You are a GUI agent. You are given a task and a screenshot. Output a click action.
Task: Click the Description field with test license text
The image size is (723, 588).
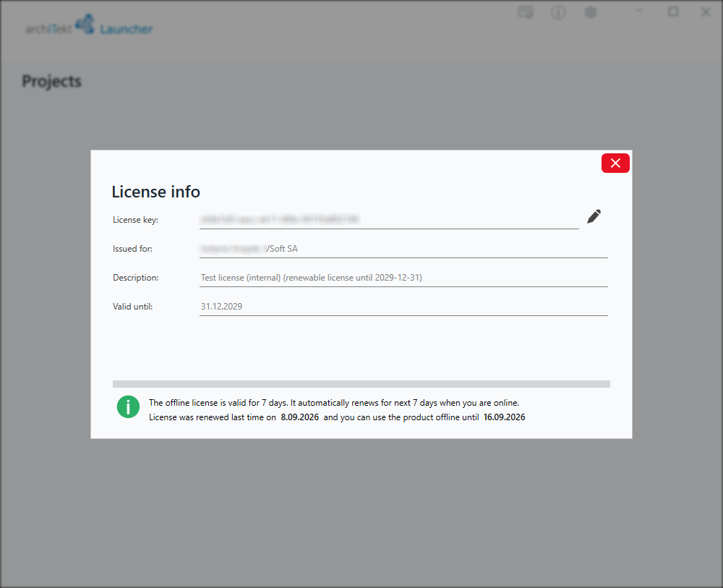coord(403,278)
